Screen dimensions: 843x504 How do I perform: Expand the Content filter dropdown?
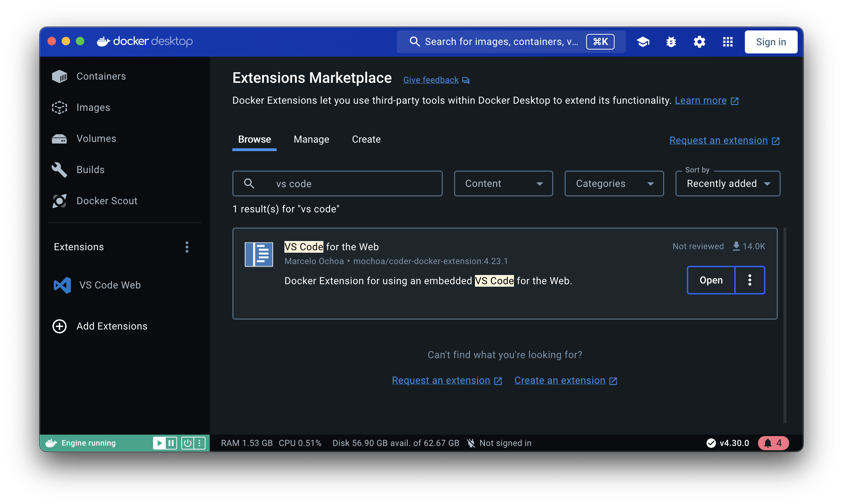pos(503,183)
